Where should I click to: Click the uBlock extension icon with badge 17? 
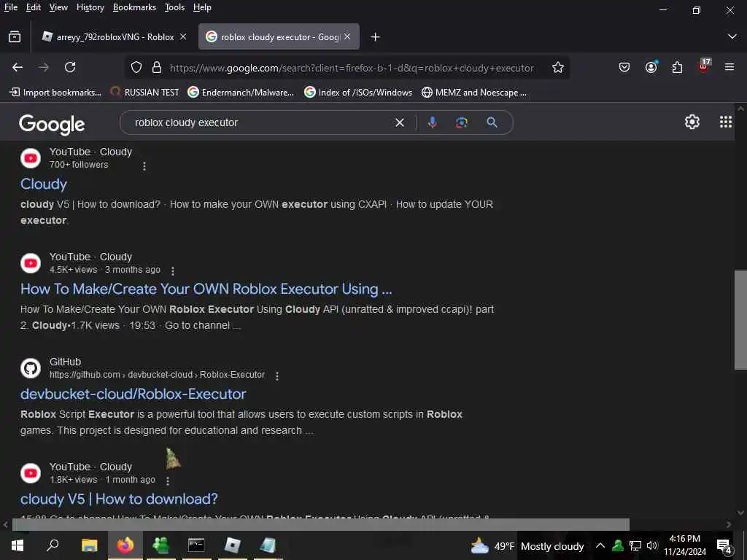click(704, 66)
